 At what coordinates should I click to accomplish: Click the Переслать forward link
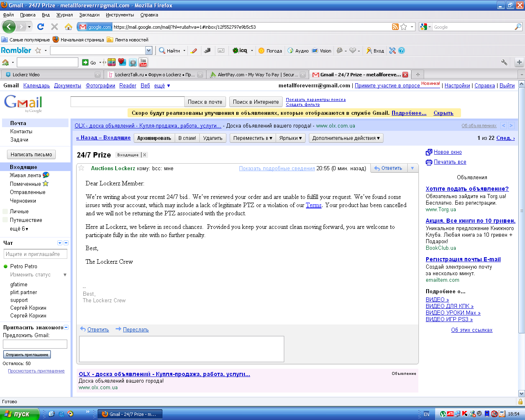click(136, 329)
